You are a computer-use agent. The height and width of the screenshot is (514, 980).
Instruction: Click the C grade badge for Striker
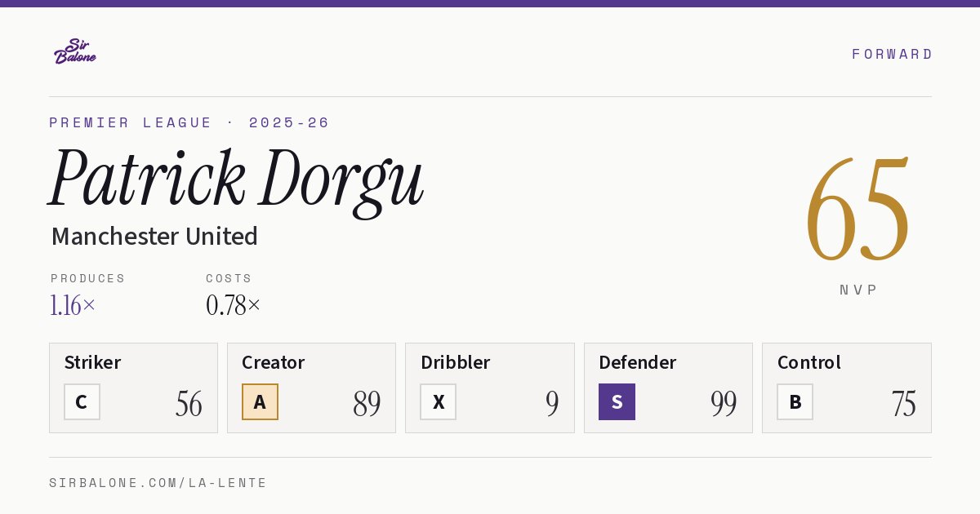(x=82, y=401)
